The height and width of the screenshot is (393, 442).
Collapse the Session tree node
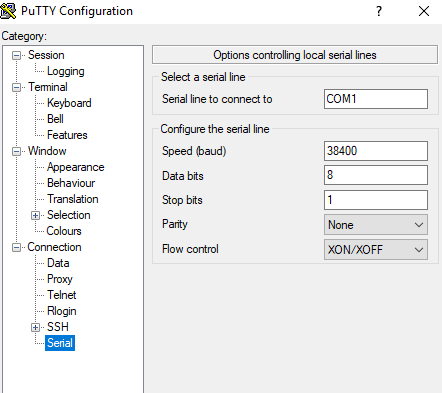point(16,55)
